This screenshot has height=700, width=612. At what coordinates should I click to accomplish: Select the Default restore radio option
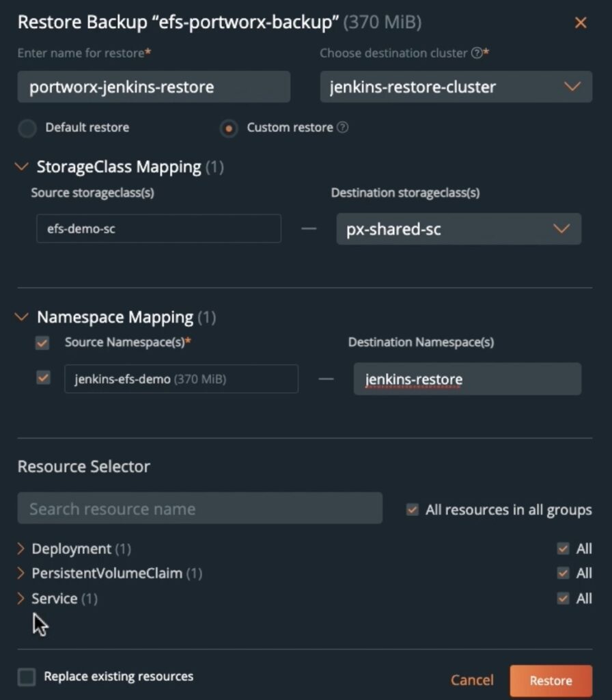pos(27,129)
